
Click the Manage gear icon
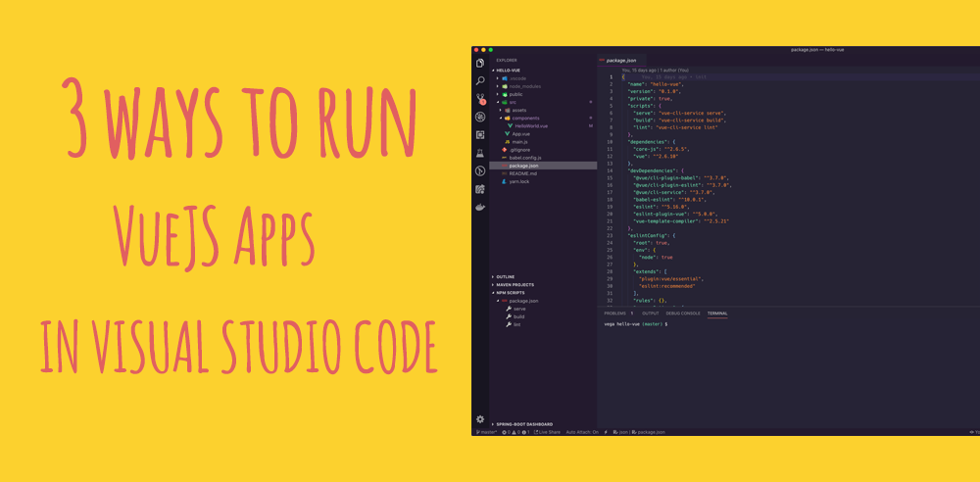pyautogui.click(x=480, y=419)
